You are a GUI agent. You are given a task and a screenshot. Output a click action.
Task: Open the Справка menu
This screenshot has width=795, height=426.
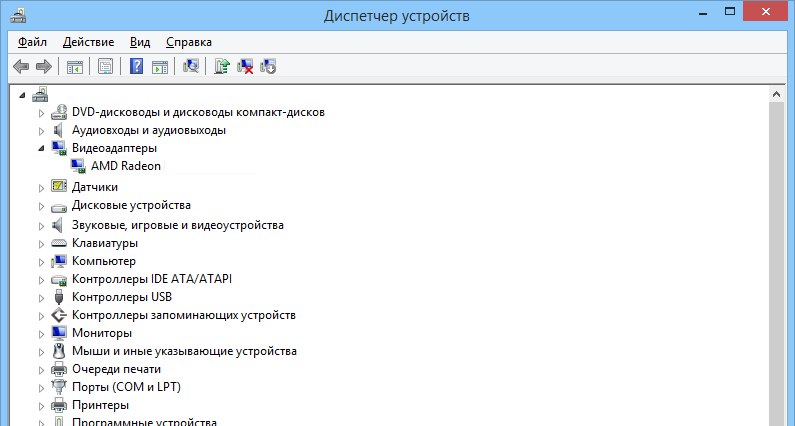tap(189, 42)
